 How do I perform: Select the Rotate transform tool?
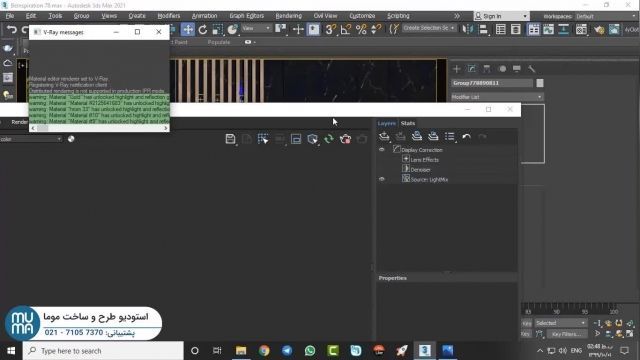click(x=203, y=29)
